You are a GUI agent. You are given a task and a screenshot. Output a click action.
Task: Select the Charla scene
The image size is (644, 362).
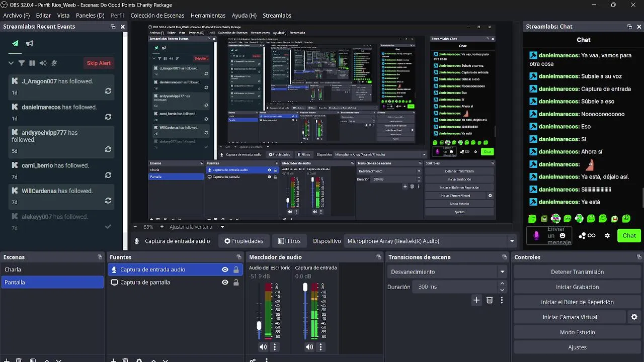pos(52,269)
